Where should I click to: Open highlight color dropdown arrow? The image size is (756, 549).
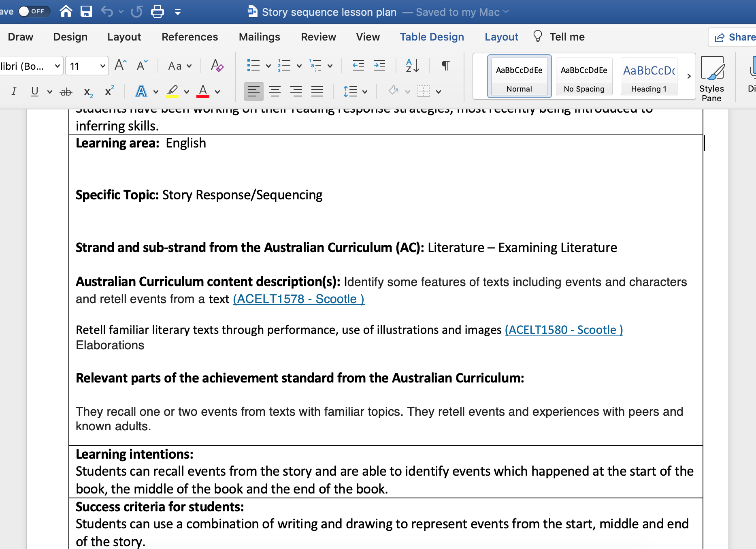[x=187, y=92]
